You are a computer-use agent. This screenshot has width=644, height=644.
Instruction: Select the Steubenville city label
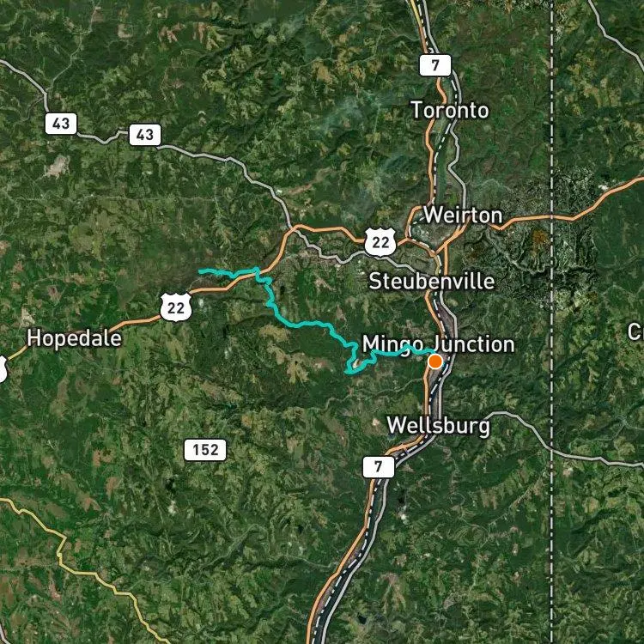(x=432, y=282)
